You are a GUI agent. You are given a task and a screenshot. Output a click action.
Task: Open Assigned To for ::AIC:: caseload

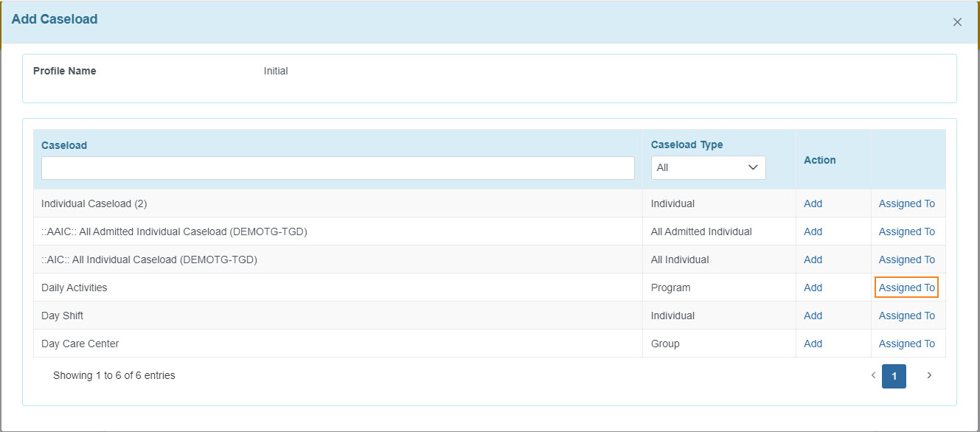[906, 259]
